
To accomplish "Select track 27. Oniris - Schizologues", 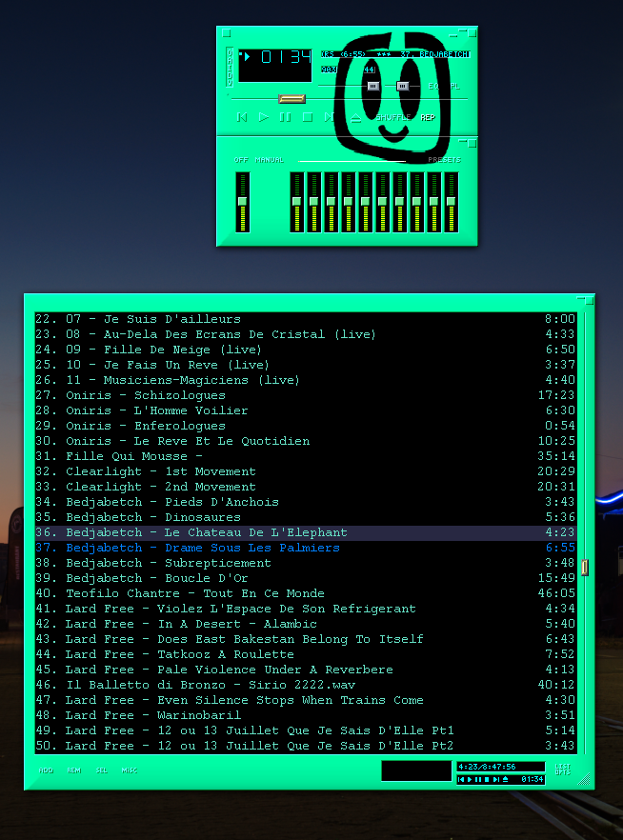I will point(306,395).
